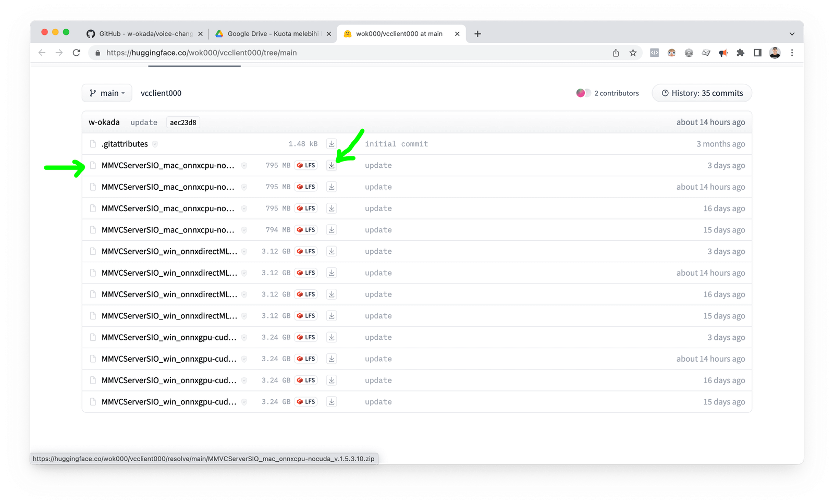Viewport: 834px width, 504px height.
Task: Open onnxgpu-cuda file updated 3 days ago
Action: point(169,337)
